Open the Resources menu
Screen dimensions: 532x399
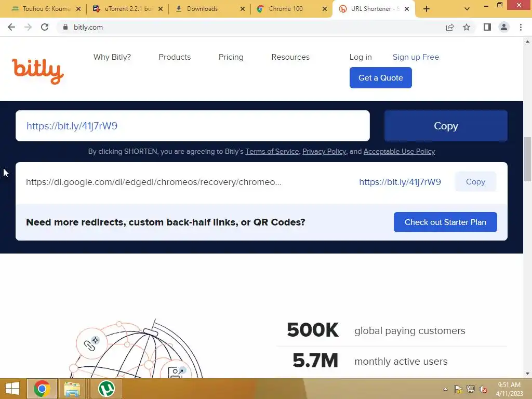(290, 57)
